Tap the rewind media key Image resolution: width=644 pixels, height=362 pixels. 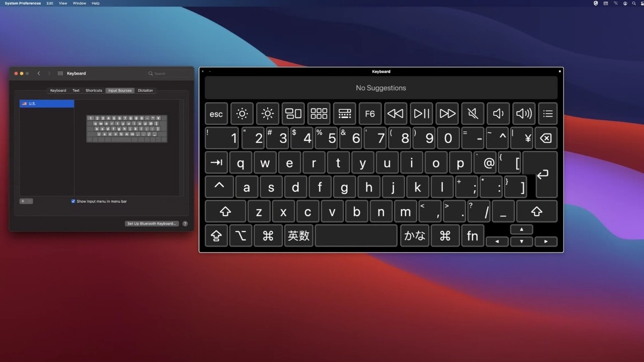tap(396, 114)
